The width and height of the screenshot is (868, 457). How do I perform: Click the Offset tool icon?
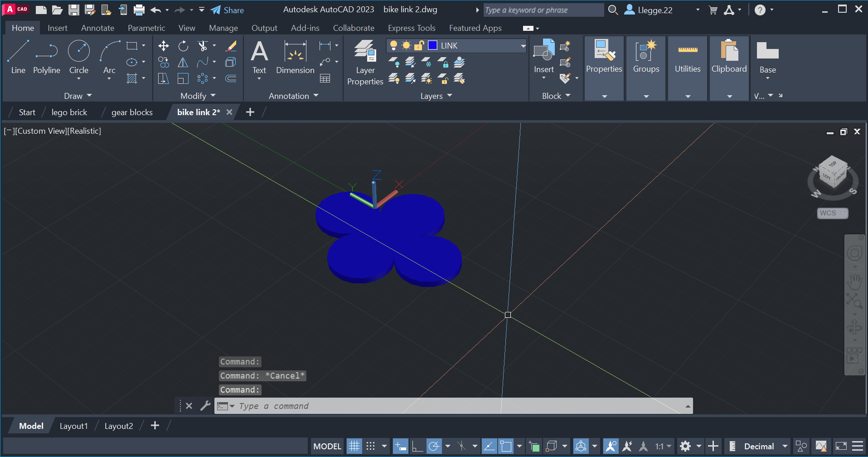(x=231, y=78)
